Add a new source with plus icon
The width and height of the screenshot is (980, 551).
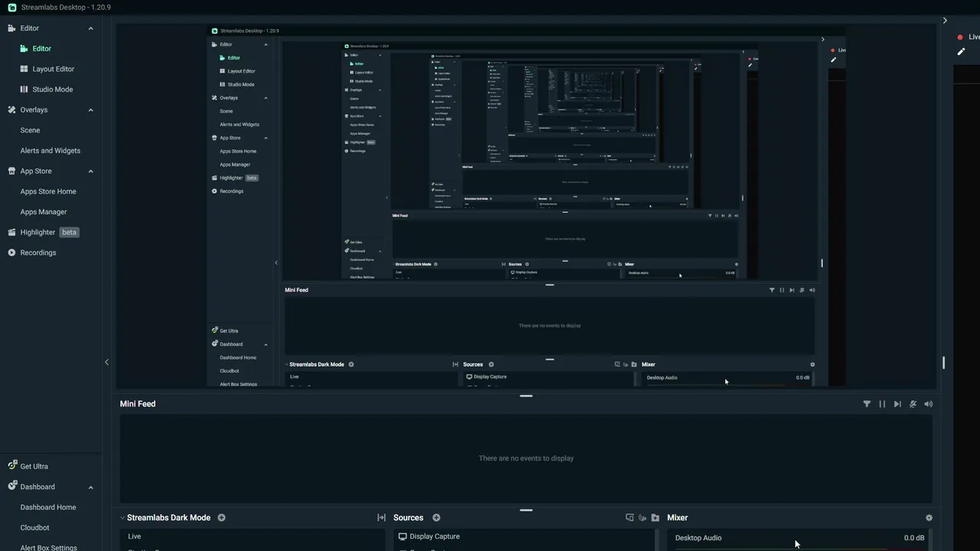coord(436,517)
